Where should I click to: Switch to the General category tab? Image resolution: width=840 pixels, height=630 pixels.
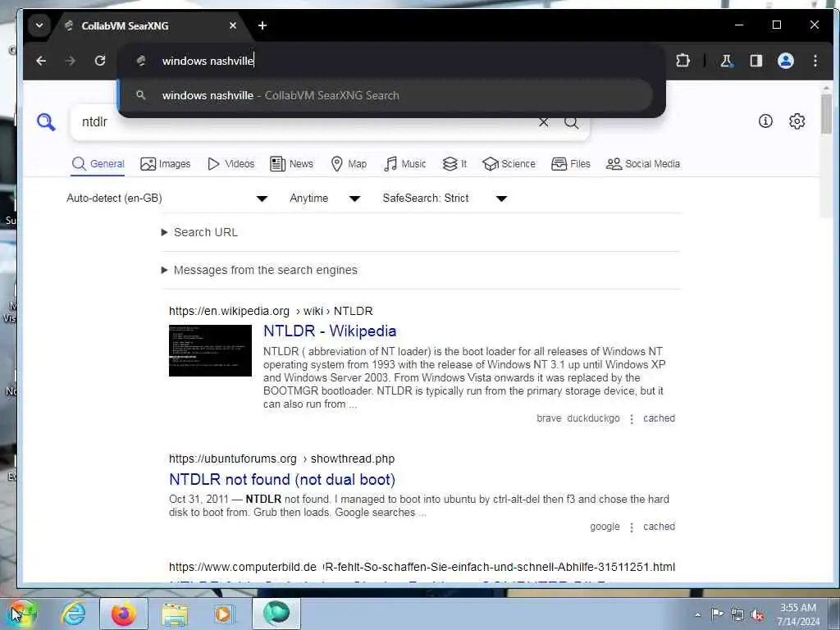[98, 164]
